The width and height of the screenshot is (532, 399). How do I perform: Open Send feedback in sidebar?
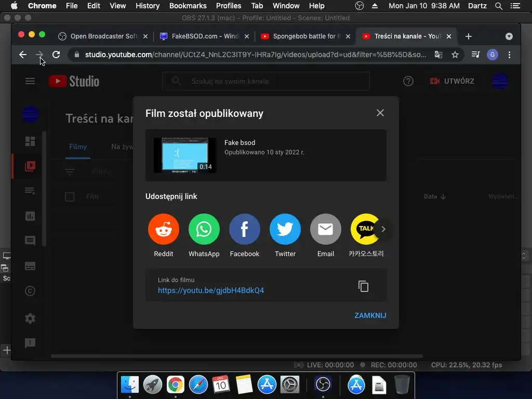pyautogui.click(x=30, y=343)
